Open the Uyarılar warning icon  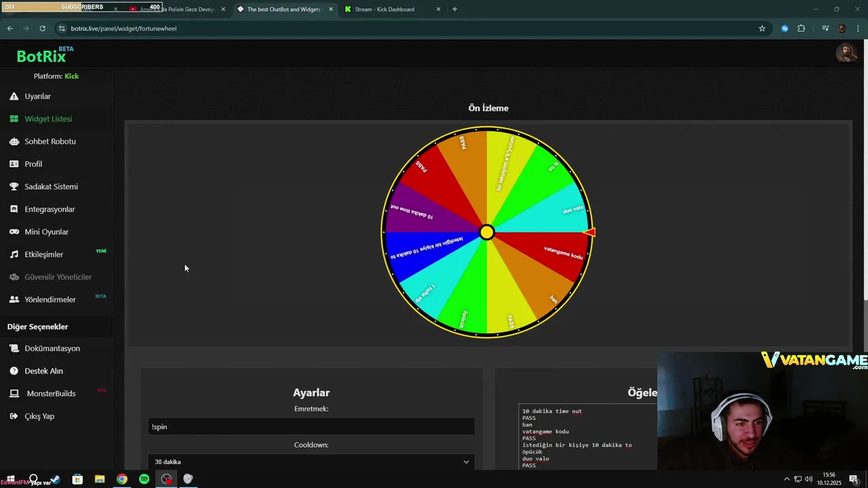(14, 96)
